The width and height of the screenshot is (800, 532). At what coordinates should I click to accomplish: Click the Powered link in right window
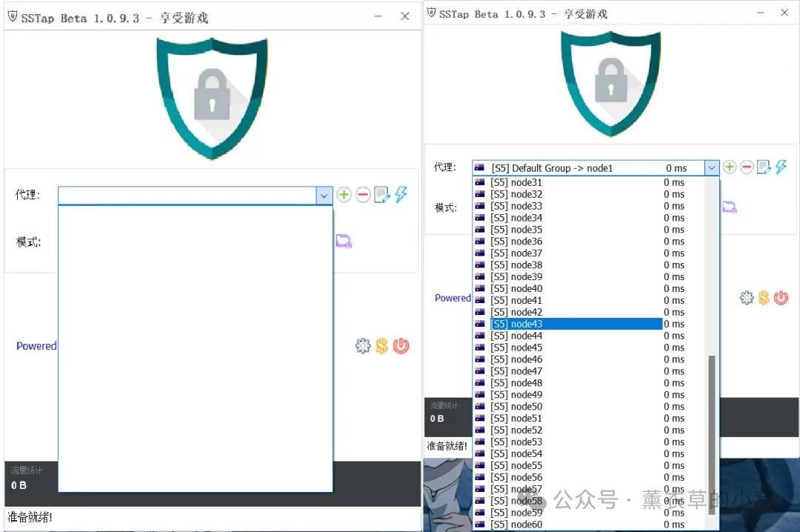click(453, 298)
